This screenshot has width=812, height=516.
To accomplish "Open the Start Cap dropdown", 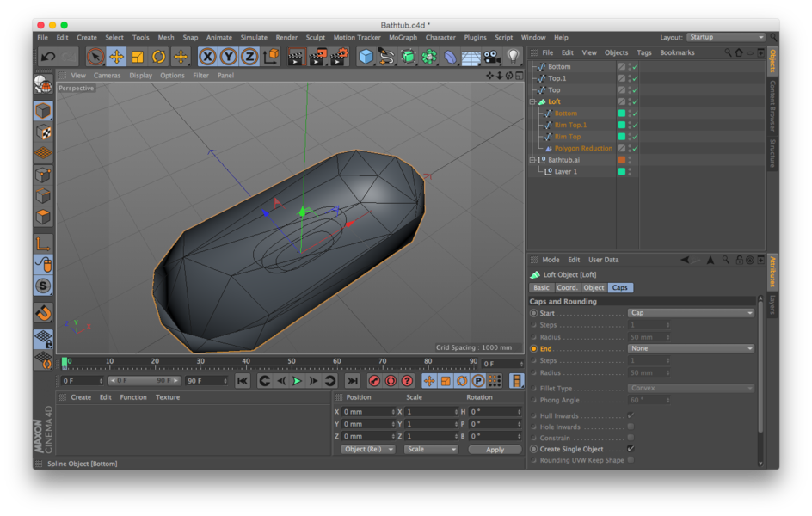I will pyautogui.click(x=691, y=313).
